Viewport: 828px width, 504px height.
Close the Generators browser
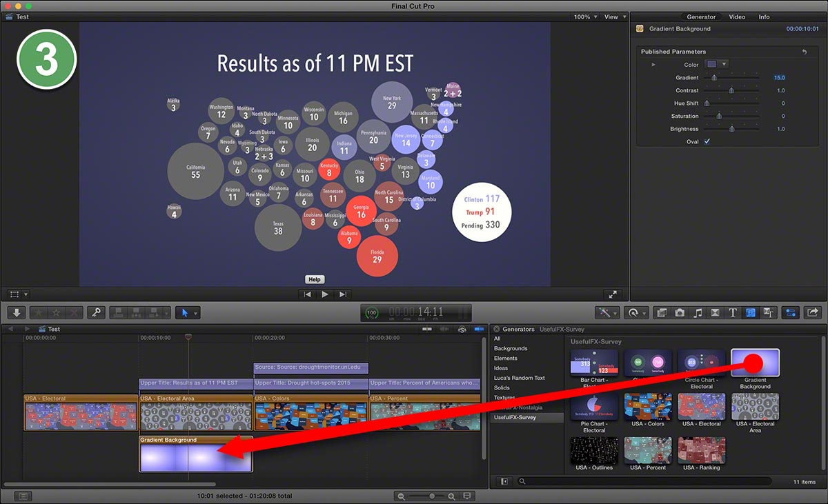point(497,330)
